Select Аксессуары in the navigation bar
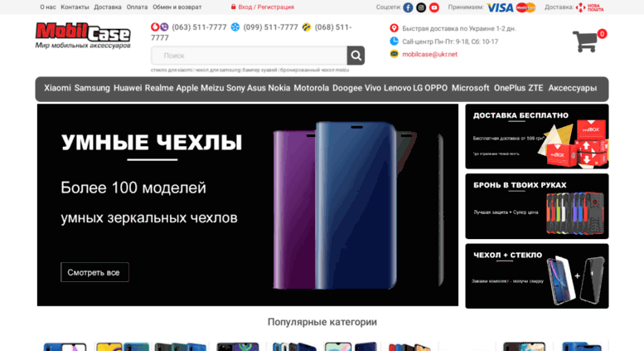The width and height of the screenshot is (644, 351). tap(572, 88)
